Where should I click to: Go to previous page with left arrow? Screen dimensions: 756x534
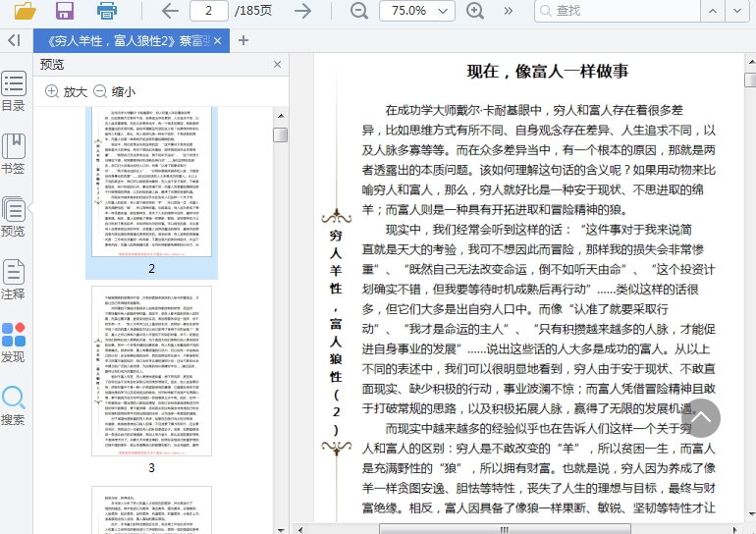[x=169, y=11]
